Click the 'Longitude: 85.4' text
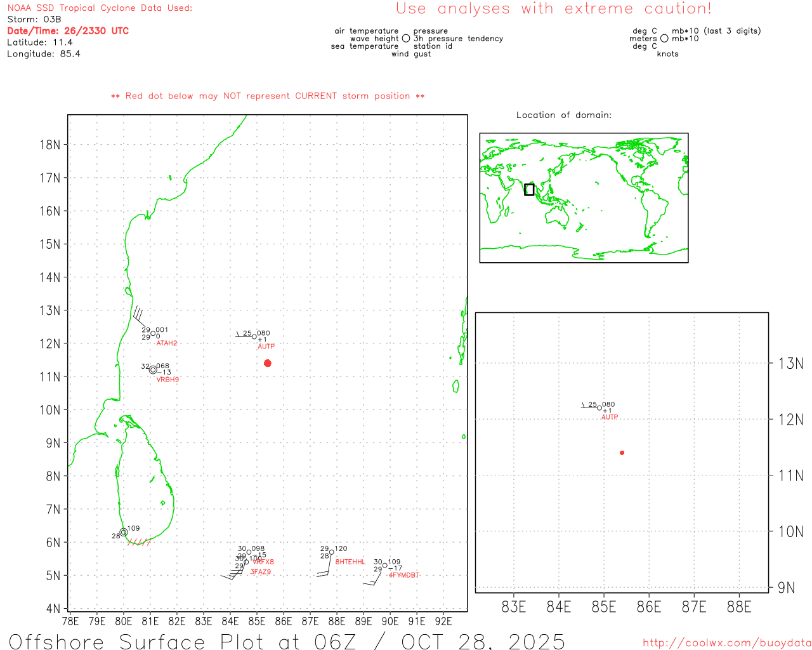 coord(44,53)
